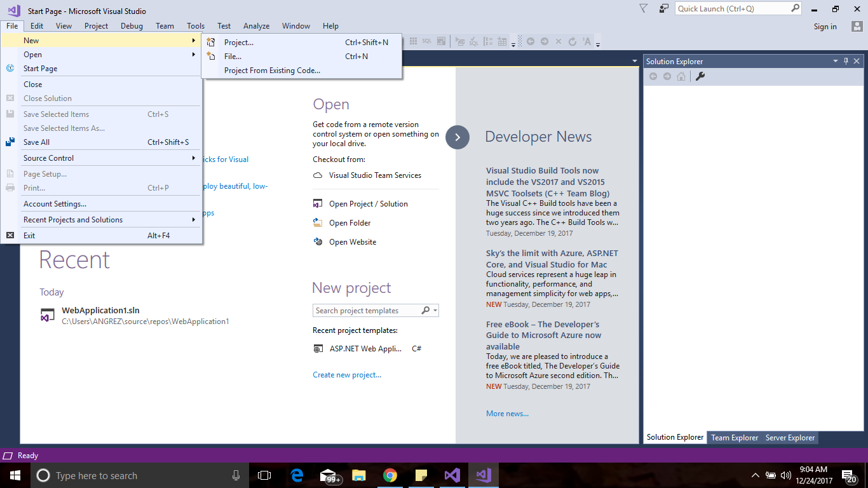
Task: Collapse Developer News with the arrow button
Action: click(458, 137)
